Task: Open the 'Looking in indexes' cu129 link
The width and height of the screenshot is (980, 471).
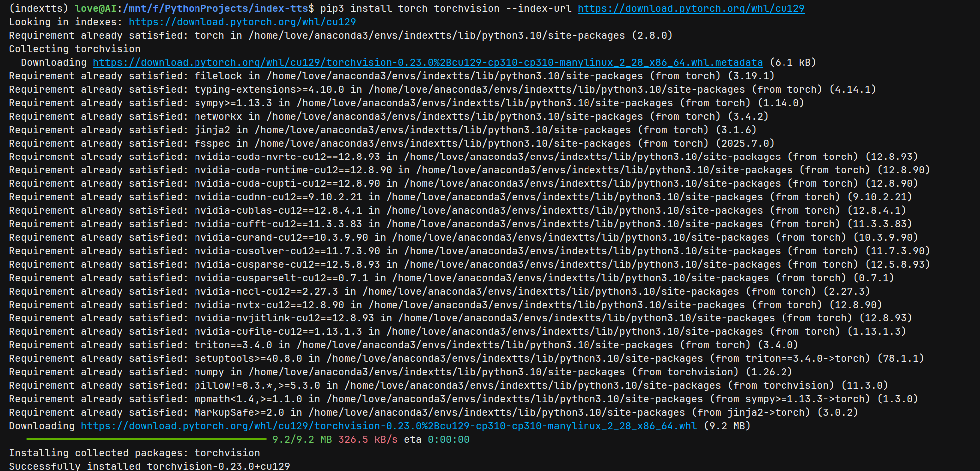Action: pyautogui.click(x=242, y=22)
